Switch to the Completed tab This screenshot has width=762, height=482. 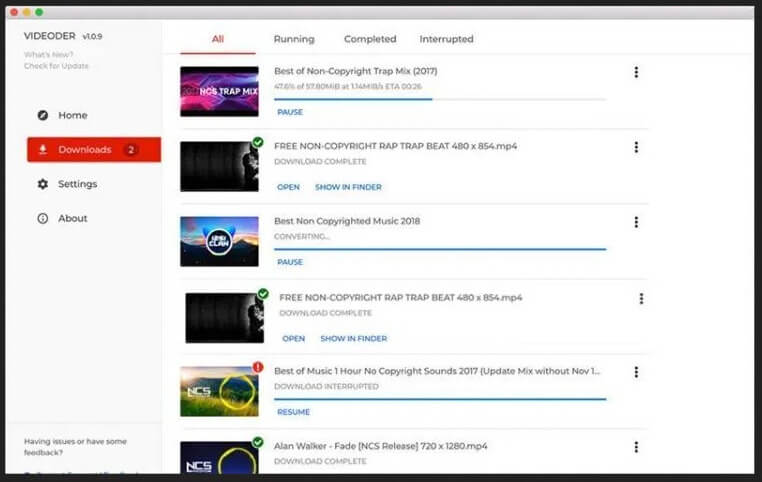pyautogui.click(x=370, y=39)
